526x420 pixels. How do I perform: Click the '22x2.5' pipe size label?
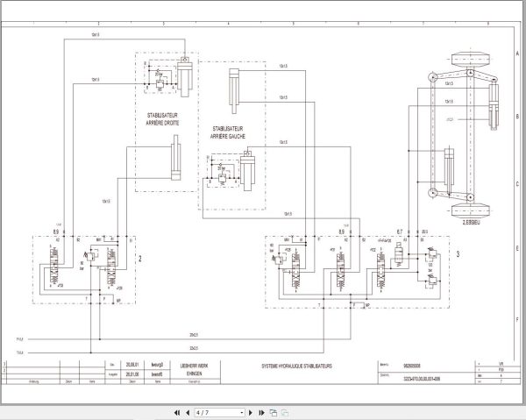(x=194, y=348)
